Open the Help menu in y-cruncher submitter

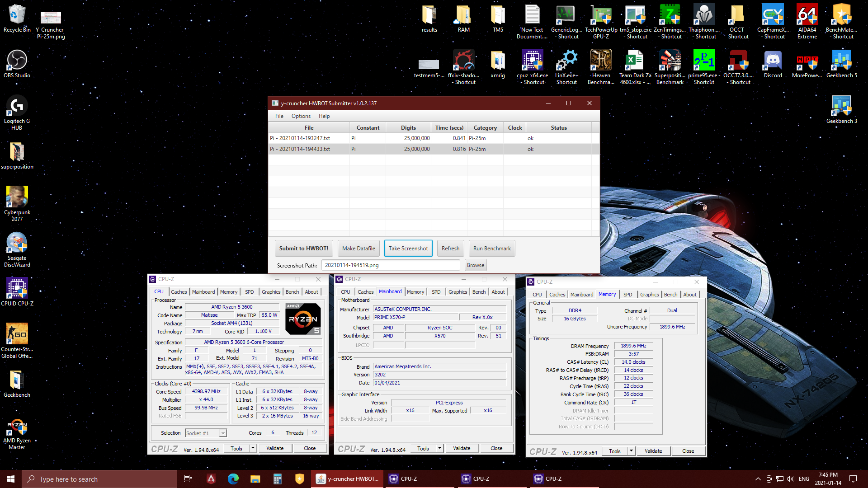tap(324, 116)
